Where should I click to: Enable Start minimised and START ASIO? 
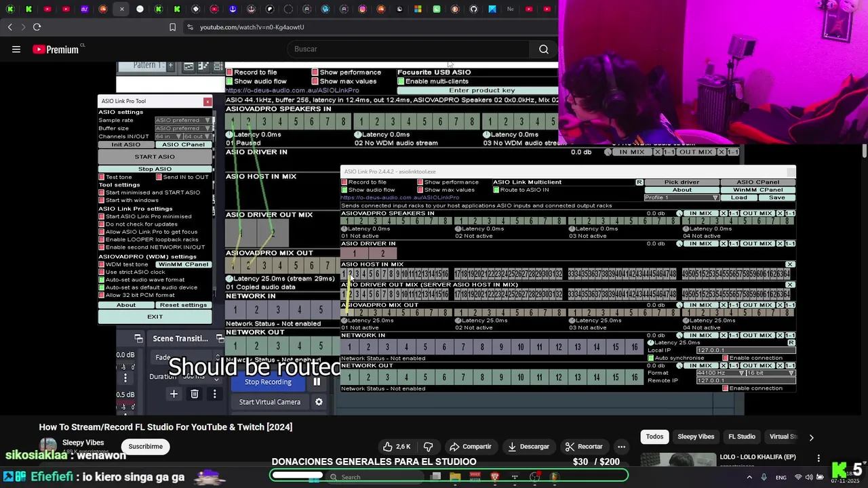point(102,192)
